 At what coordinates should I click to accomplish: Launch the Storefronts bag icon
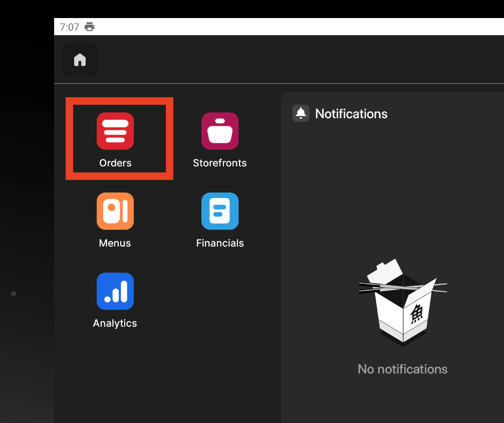220,131
